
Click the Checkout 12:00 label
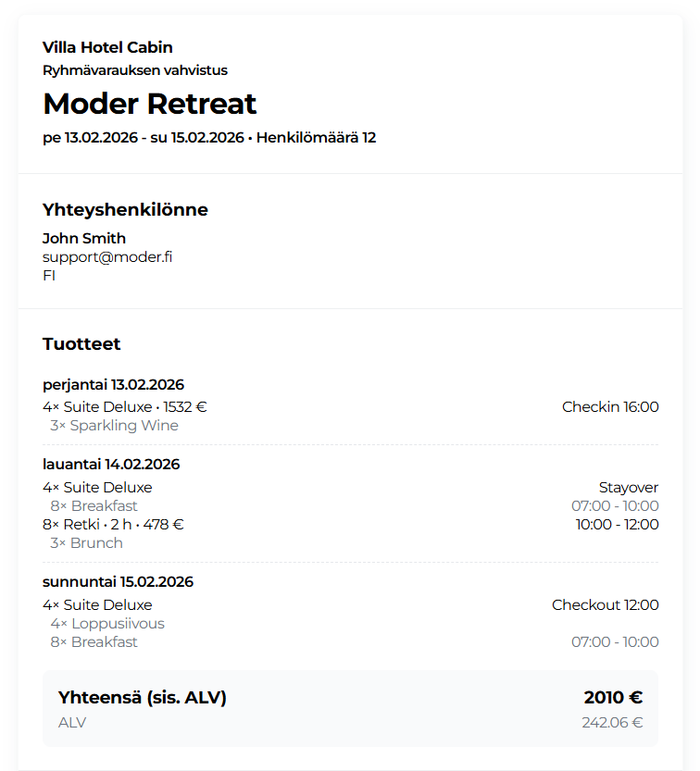click(x=606, y=604)
